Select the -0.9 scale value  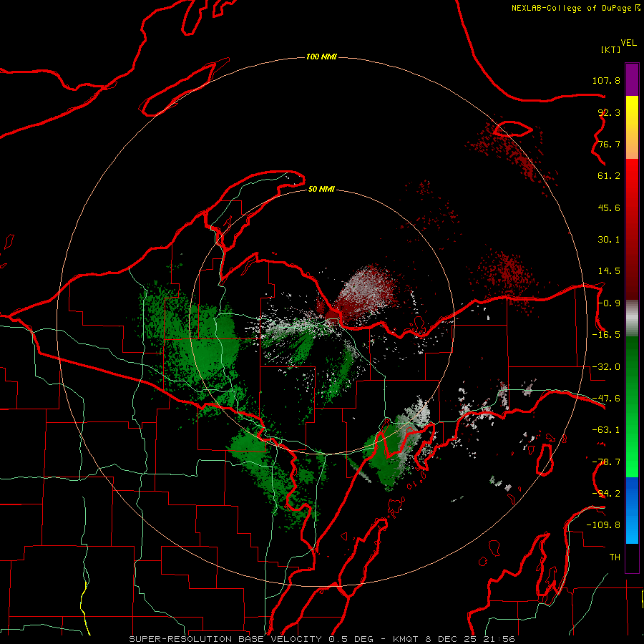coord(609,303)
